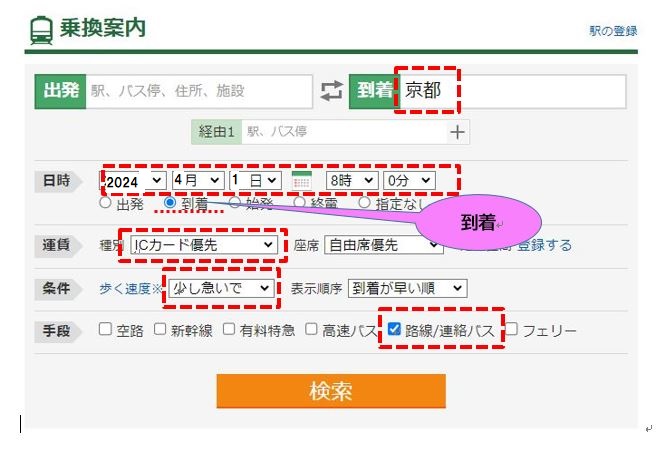Viewport: 662px width, 456px height.
Task: Click the 座席 label text
Action: pos(306,245)
